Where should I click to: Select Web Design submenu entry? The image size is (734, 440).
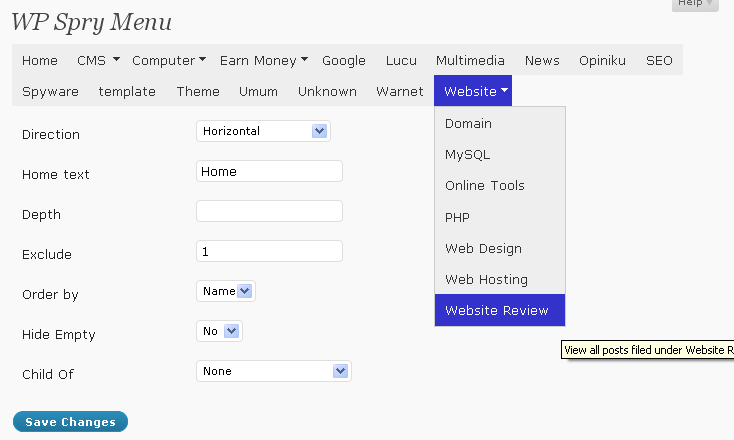499,248
